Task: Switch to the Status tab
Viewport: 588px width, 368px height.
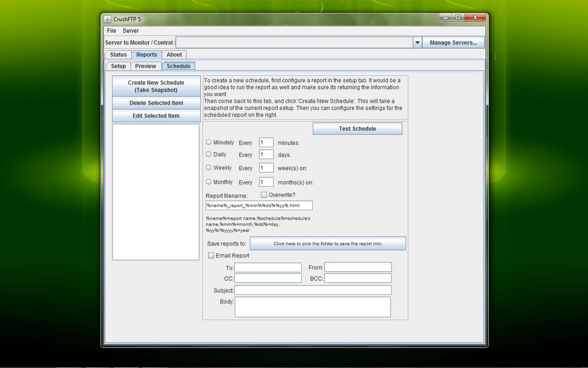Action: point(119,55)
